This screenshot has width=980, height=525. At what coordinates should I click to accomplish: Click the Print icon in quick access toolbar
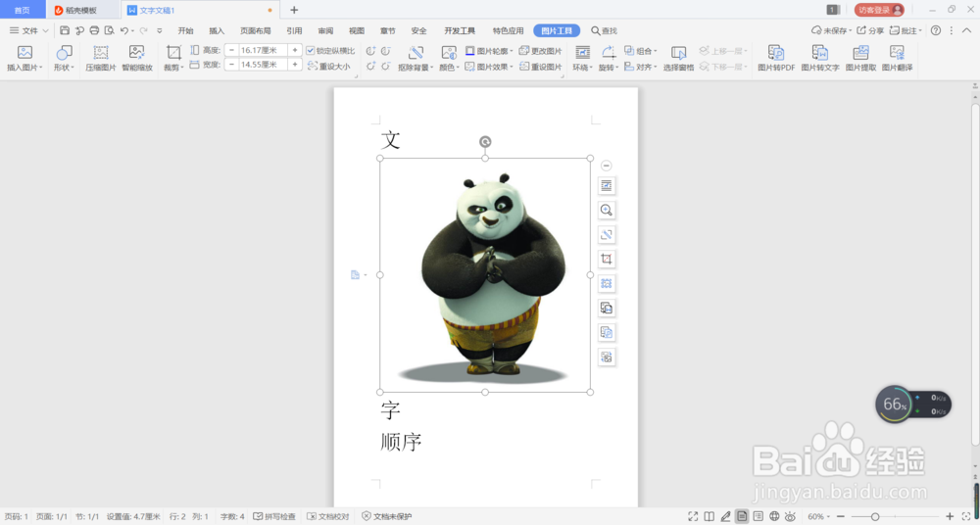coord(94,30)
